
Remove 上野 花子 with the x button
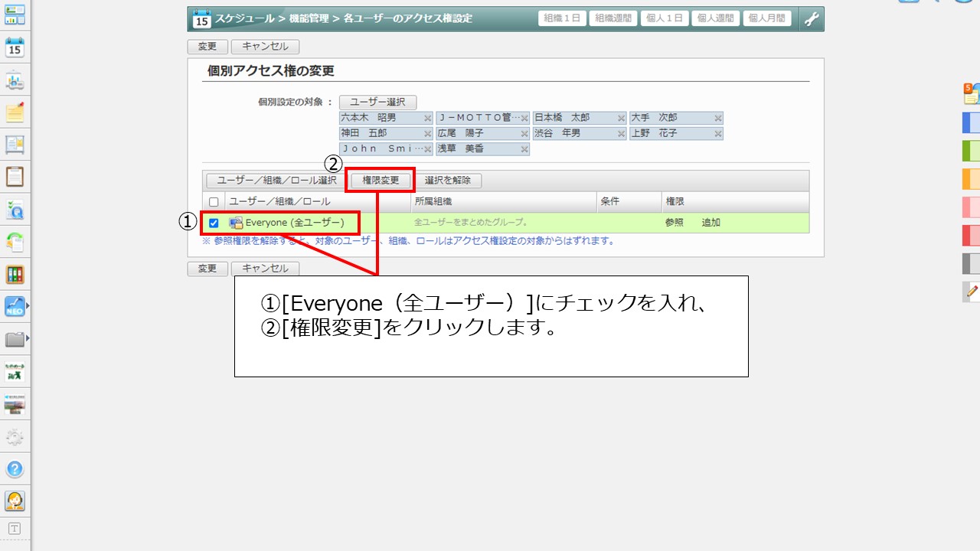tap(717, 134)
